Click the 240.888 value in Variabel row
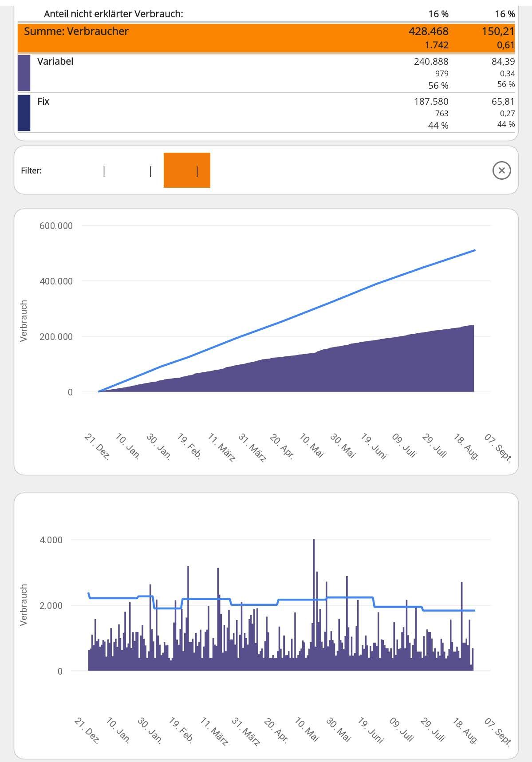Screen dimensions: 532x762 [x=431, y=61]
